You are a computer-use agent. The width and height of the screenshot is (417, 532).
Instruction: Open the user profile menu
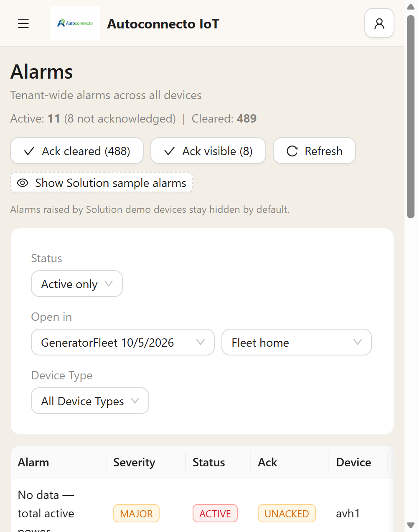pyautogui.click(x=379, y=23)
